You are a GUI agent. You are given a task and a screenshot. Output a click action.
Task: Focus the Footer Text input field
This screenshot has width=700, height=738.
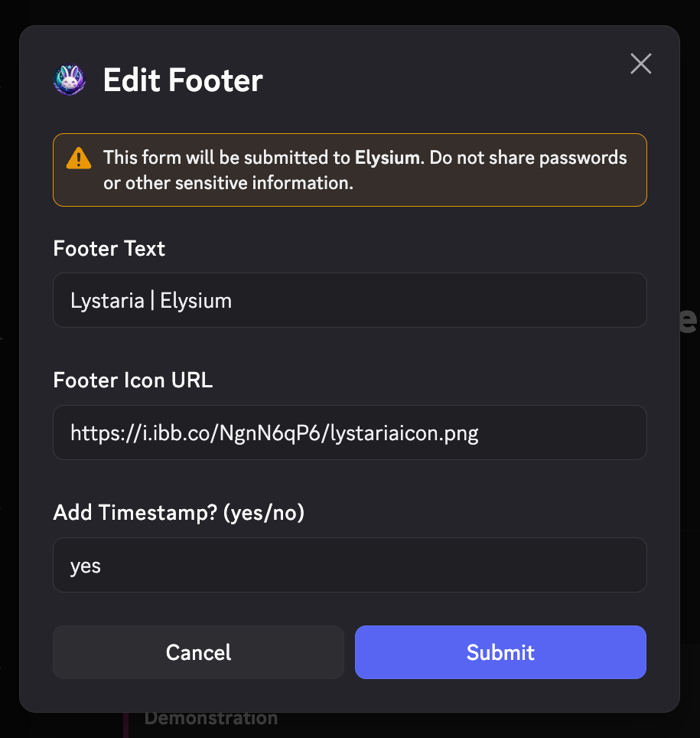[350, 300]
